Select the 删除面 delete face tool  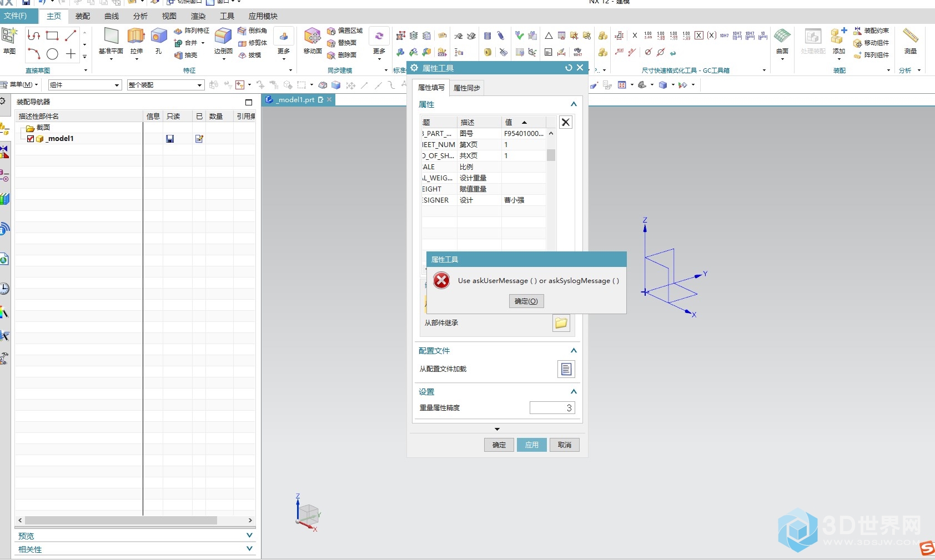(342, 56)
